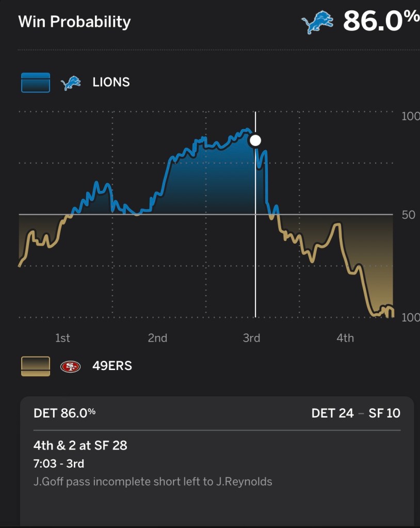Click 'DET 86.0%' in the play card
Image resolution: width=420 pixels, height=528 pixels.
point(64,413)
